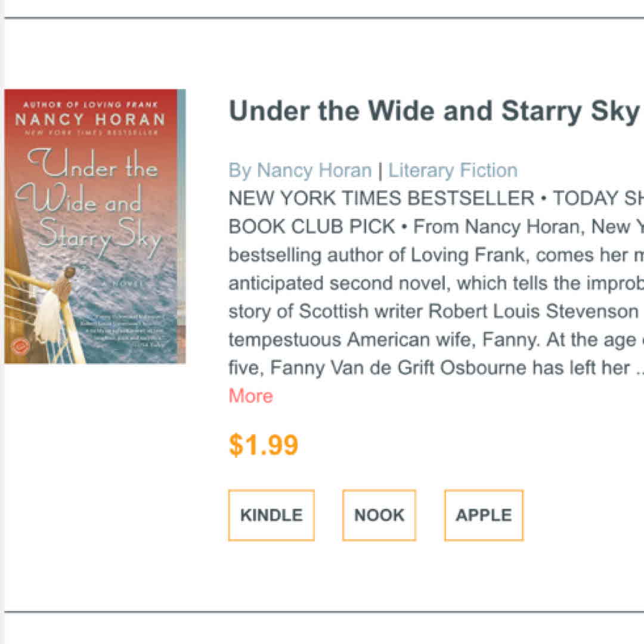
Task: Click NANCY HORAN name on the cover
Action: (x=89, y=119)
